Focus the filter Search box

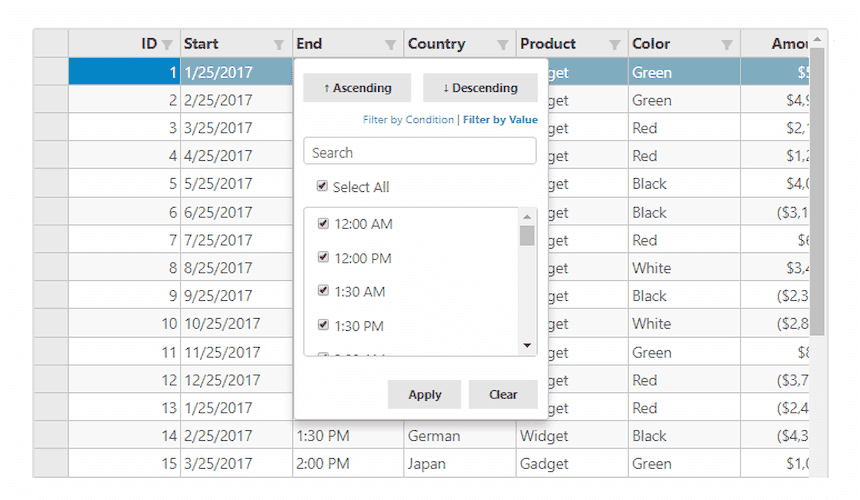(420, 151)
